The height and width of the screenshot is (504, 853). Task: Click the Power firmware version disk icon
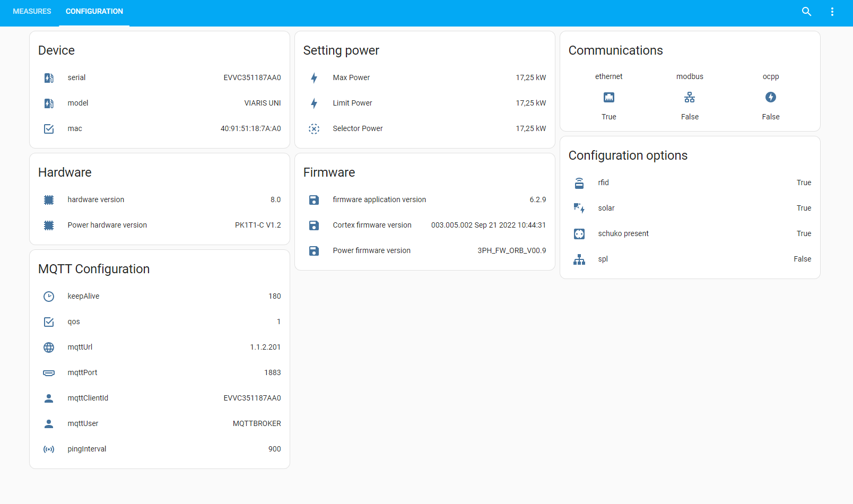point(314,251)
